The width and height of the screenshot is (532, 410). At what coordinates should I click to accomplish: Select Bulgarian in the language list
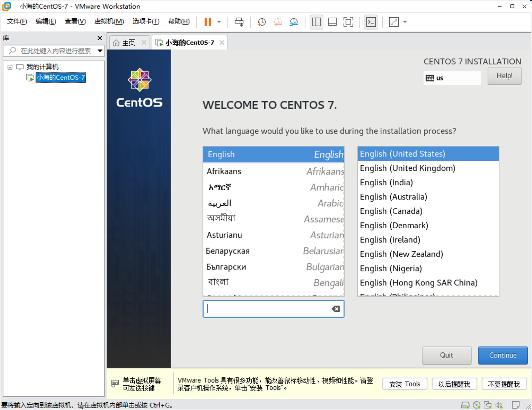[274, 267]
